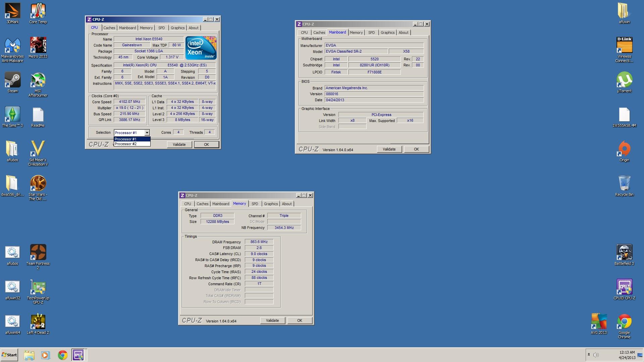Click memory Size value 12288 MBytes

pos(217,222)
